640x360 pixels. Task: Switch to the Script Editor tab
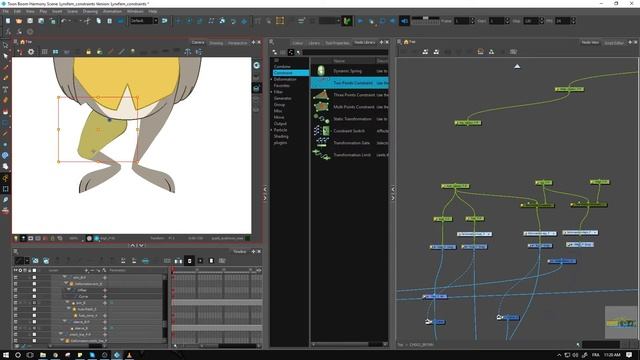coord(614,42)
